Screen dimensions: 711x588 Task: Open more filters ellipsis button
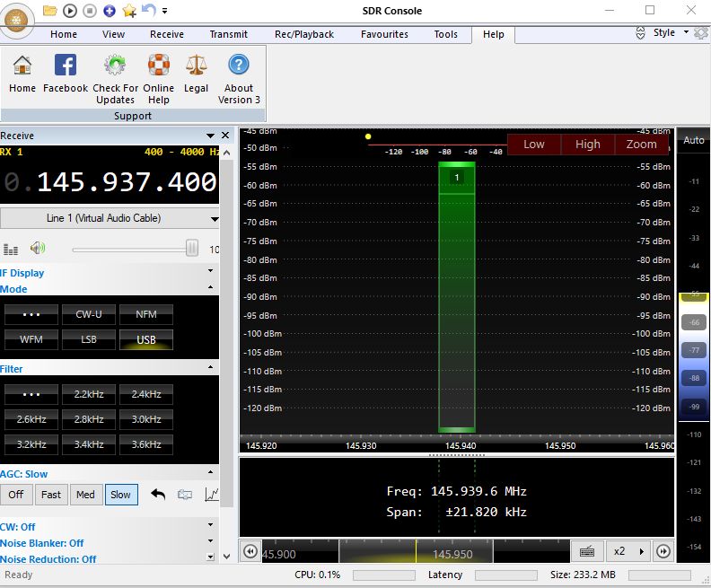coord(31,394)
